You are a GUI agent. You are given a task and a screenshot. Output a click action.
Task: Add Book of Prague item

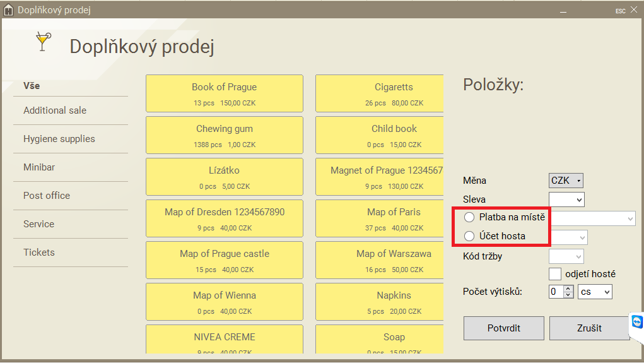[x=224, y=93]
